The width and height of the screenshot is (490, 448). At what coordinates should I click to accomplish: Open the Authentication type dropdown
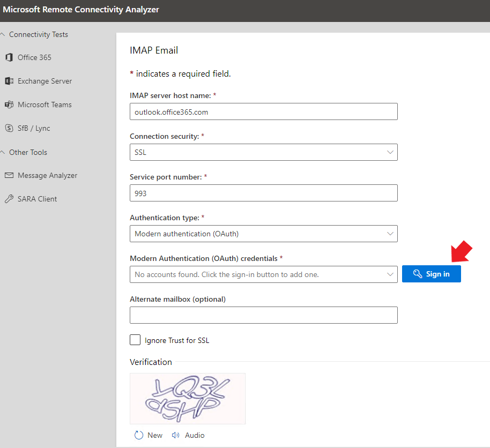[x=263, y=234]
